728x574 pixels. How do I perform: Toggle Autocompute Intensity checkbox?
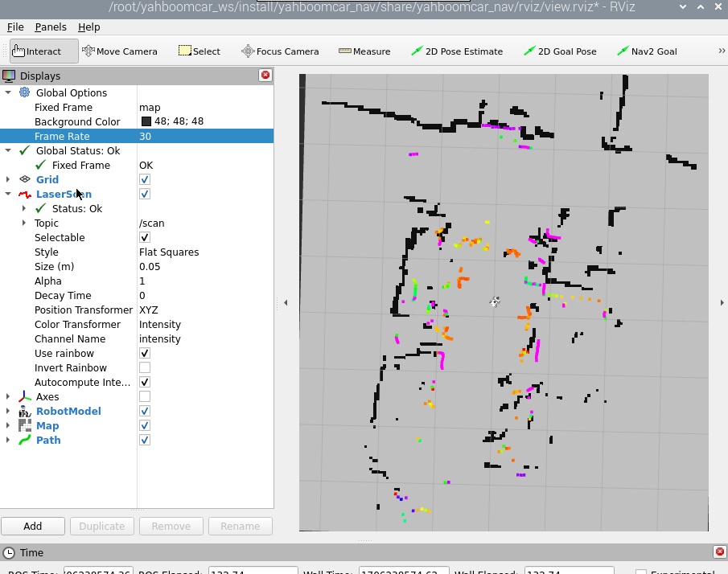coord(144,382)
